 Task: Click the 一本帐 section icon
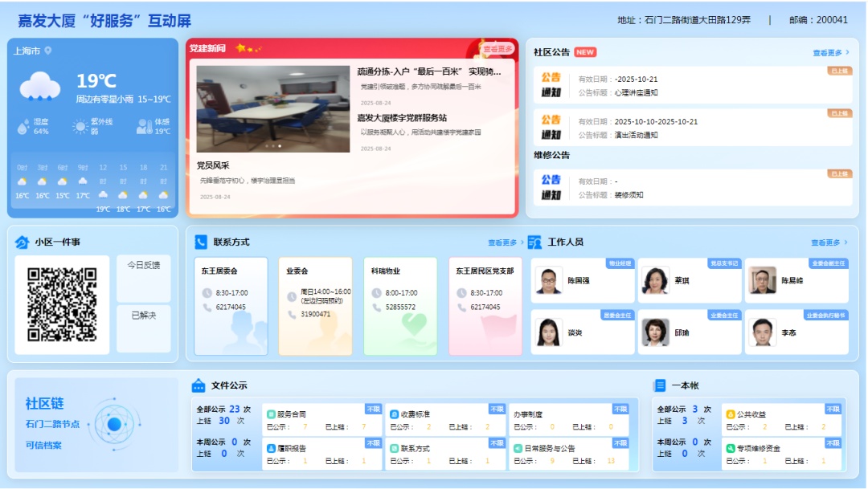pyautogui.click(x=660, y=385)
